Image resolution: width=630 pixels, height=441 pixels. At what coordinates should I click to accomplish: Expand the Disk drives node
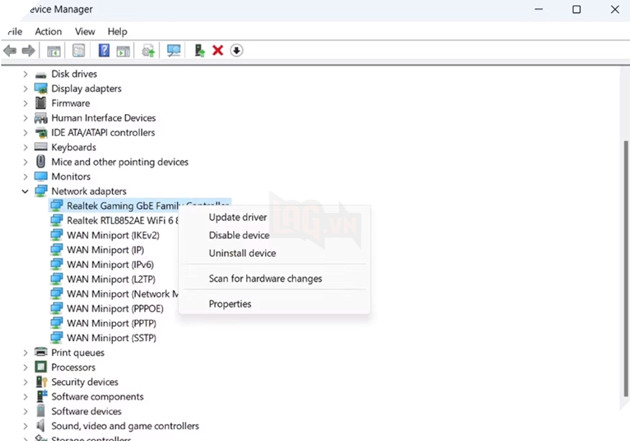pyautogui.click(x=25, y=74)
